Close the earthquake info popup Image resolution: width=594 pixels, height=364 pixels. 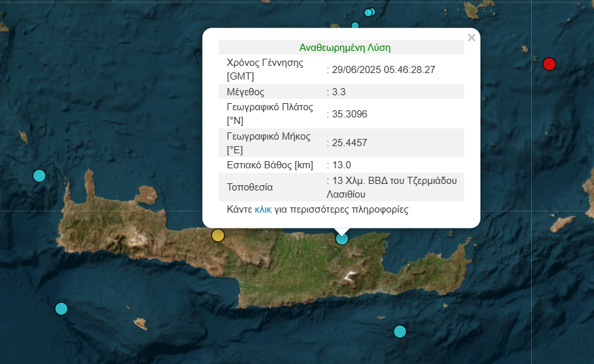tap(471, 37)
